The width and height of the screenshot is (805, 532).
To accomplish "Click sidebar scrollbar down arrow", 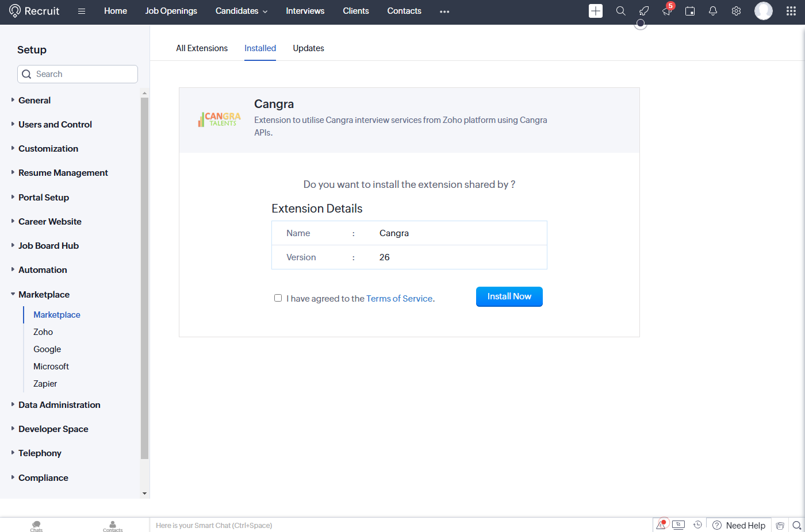I will click(x=144, y=494).
